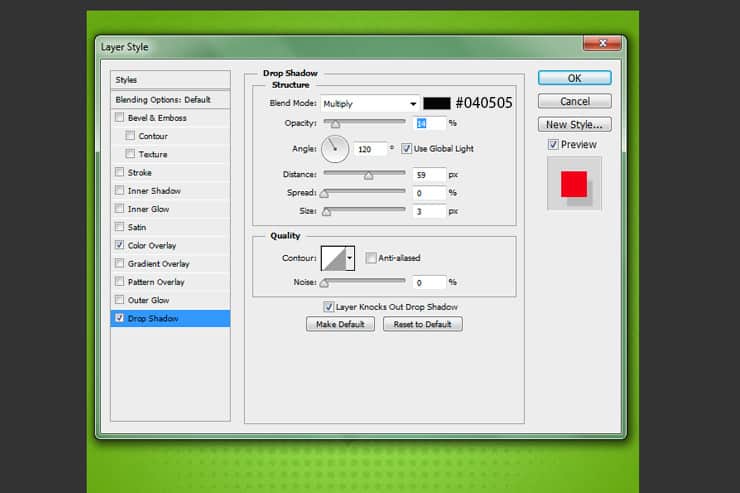
Task: Click the OK button
Action: pyautogui.click(x=574, y=78)
